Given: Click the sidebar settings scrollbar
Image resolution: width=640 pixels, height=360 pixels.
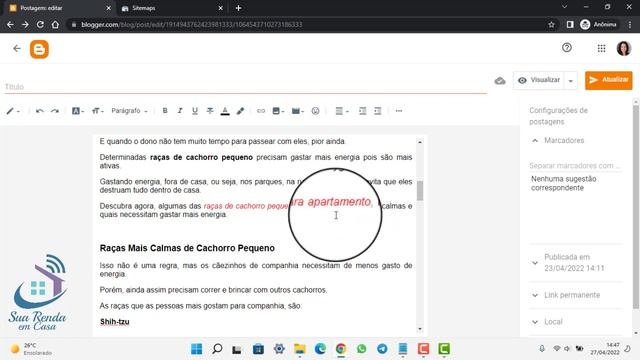Looking at the screenshot, I should pos(636,206).
